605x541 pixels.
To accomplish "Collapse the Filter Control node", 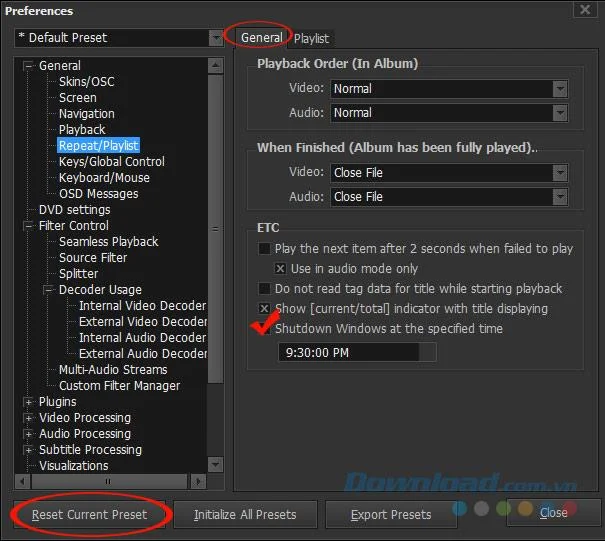I will coord(28,226).
